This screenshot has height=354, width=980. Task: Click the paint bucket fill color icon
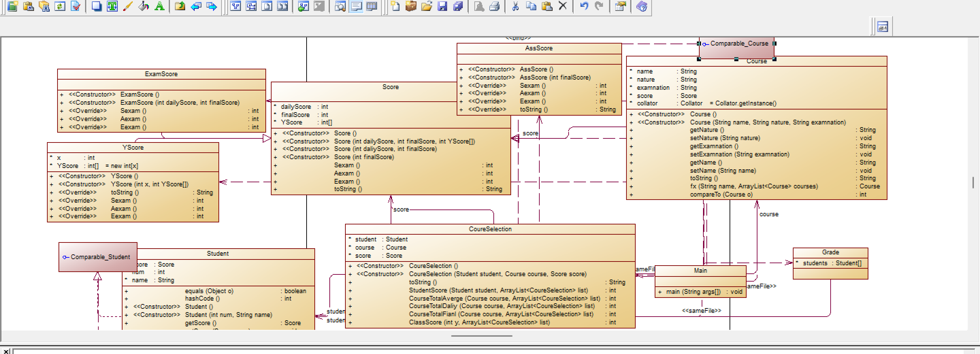click(x=143, y=6)
